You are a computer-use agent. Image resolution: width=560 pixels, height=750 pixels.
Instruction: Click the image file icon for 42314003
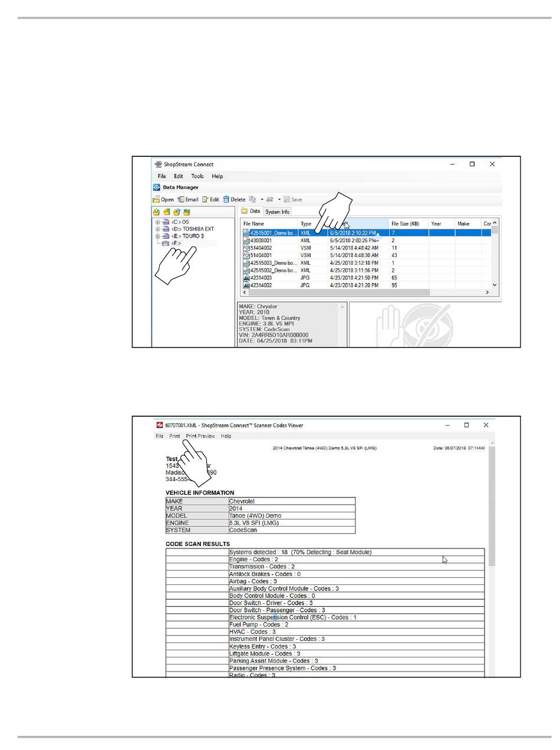tap(246, 278)
